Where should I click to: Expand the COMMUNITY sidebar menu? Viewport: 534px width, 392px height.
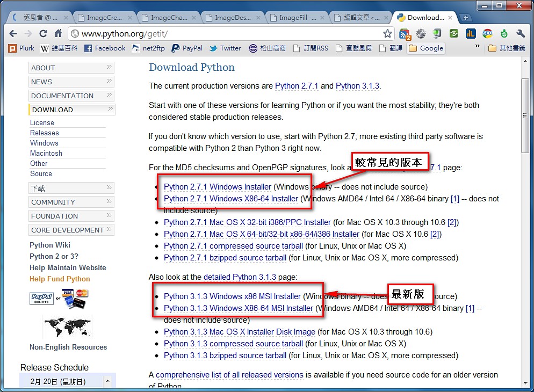(x=71, y=202)
